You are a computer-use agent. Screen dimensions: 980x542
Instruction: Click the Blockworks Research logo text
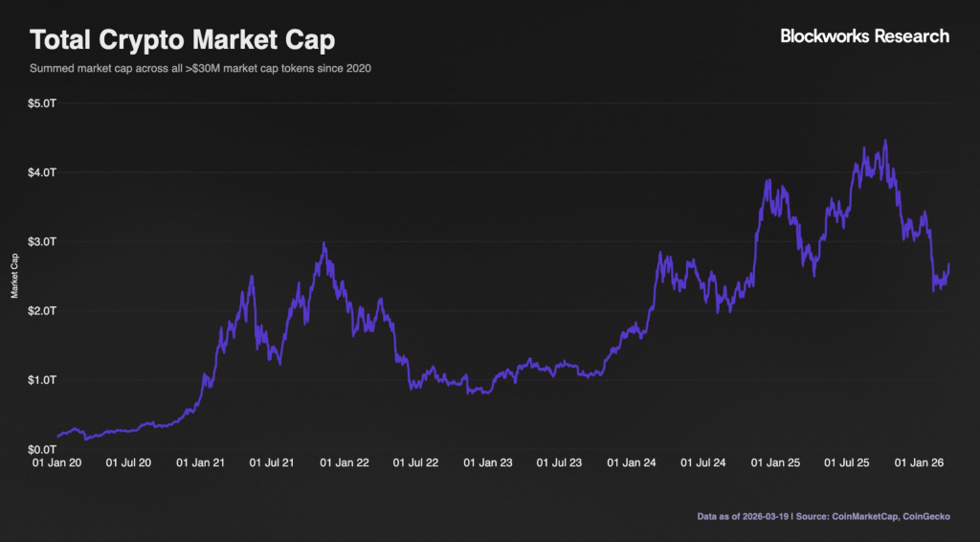(864, 36)
